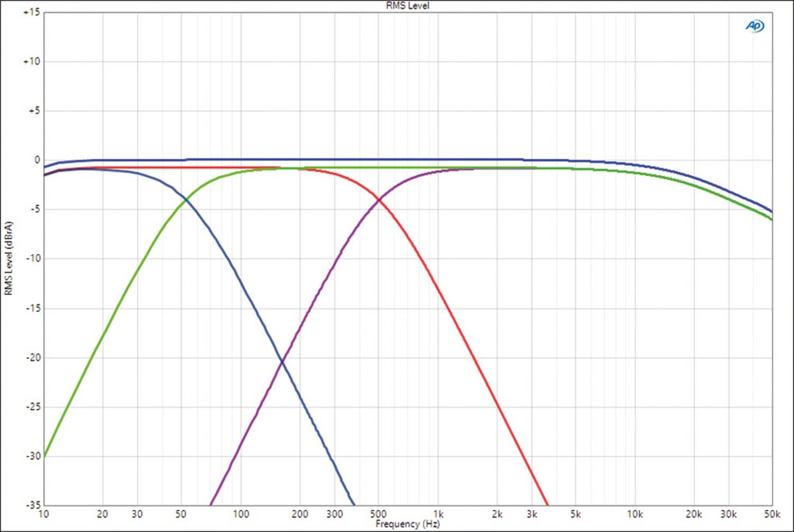The height and width of the screenshot is (532, 794).
Task: Click the AP logo icon
Action: click(754, 26)
